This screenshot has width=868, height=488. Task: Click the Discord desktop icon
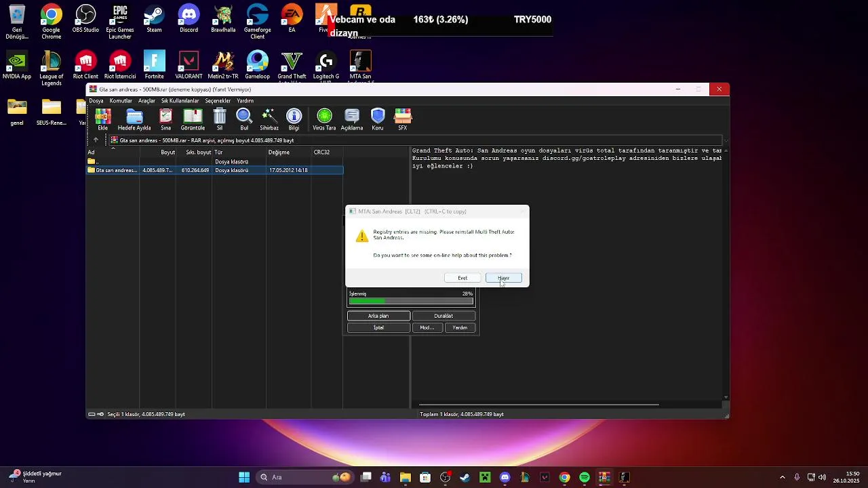189,19
